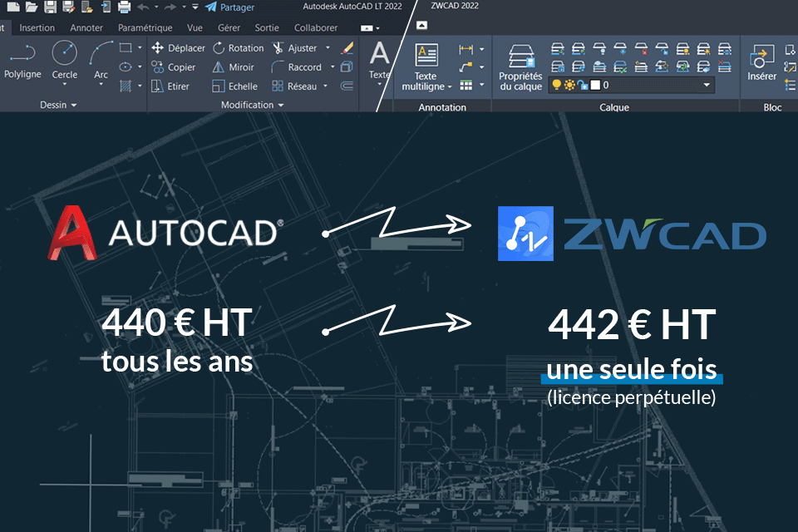Click the Redo arrow icon
The image size is (798, 532).
pos(171,7)
